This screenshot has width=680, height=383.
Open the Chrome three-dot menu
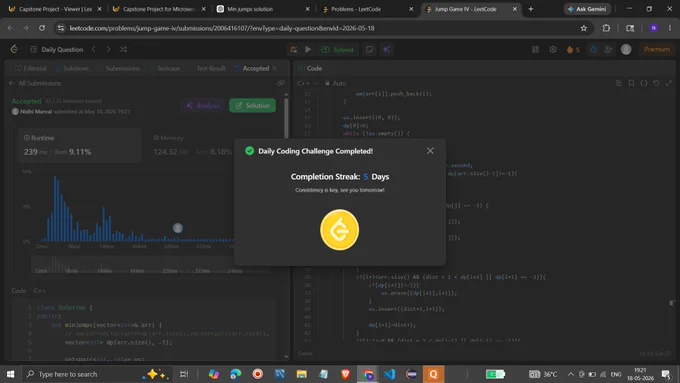click(670, 28)
